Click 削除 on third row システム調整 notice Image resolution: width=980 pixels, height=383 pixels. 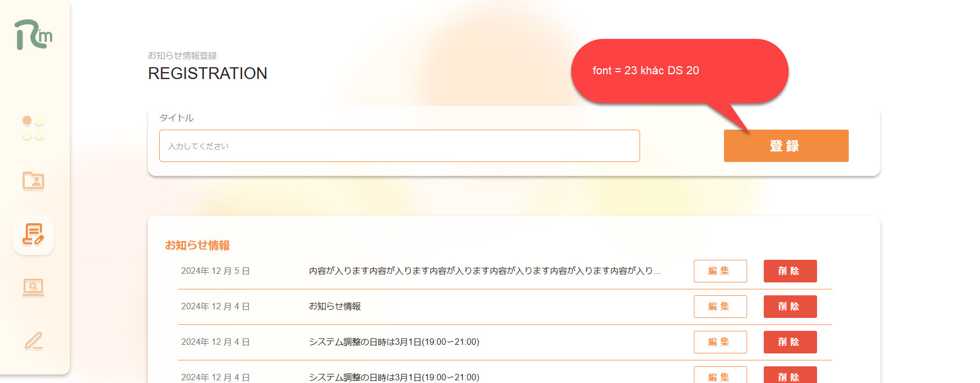790,342
